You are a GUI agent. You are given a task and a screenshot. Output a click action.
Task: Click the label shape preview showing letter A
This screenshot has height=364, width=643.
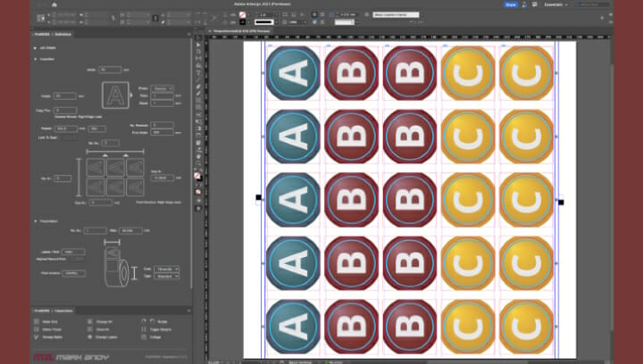(x=115, y=95)
